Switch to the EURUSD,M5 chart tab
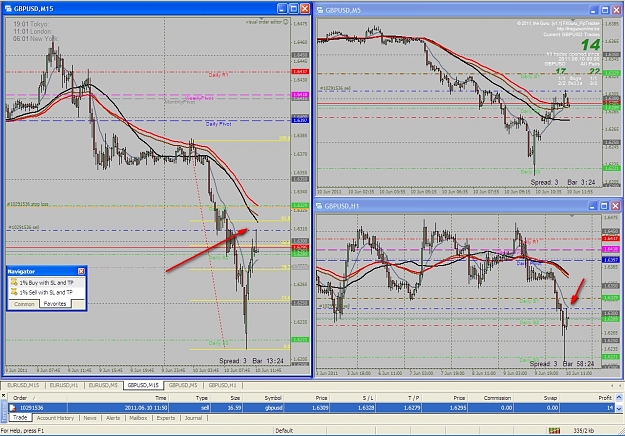Image resolution: width=625 pixels, height=436 pixels. coord(103,385)
